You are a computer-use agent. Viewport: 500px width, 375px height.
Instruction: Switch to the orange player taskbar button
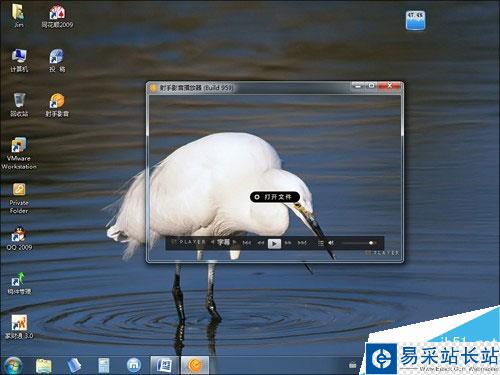coord(195,365)
